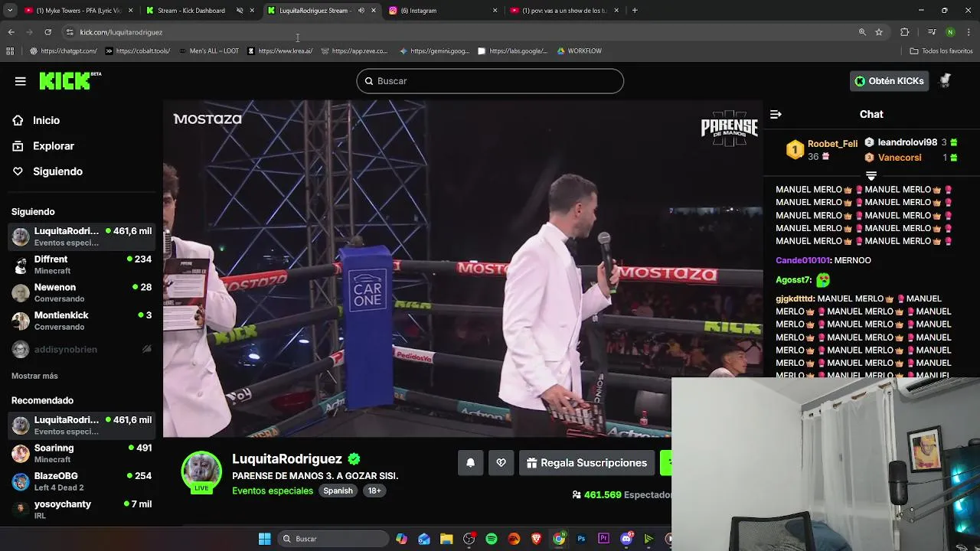Click the address bar kick.com/luquitarodriguez
Screen dimensions: 980x551
tap(121, 32)
